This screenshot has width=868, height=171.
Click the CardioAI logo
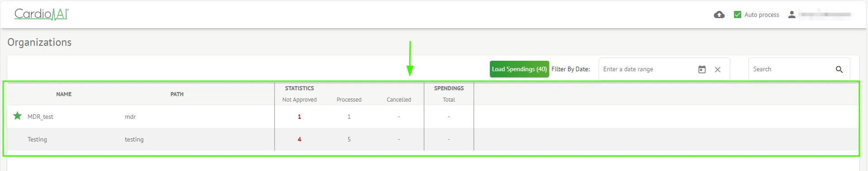(x=42, y=15)
